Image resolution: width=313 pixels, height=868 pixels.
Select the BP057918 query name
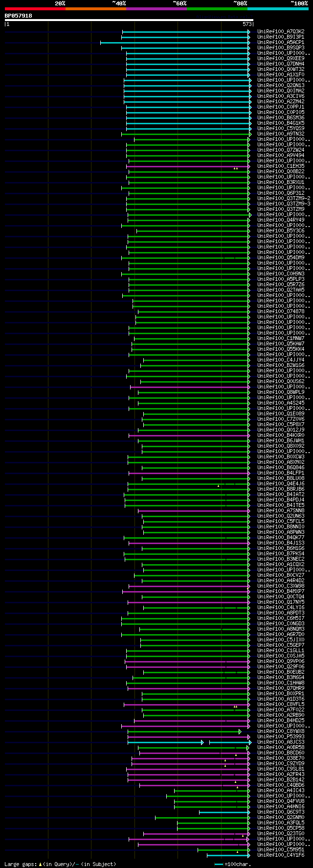pyautogui.click(x=18, y=16)
